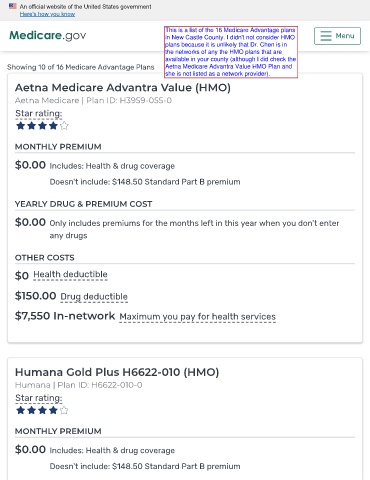Click the Humana plan Star rating label
The height and width of the screenshot is (480, 370).
click(39, 398)
